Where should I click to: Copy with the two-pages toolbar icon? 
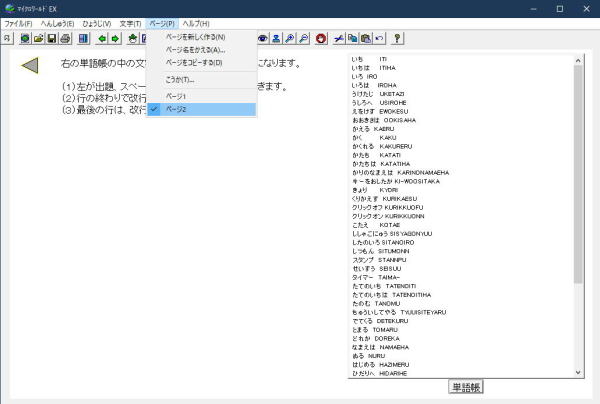click(x=352, y=38)
